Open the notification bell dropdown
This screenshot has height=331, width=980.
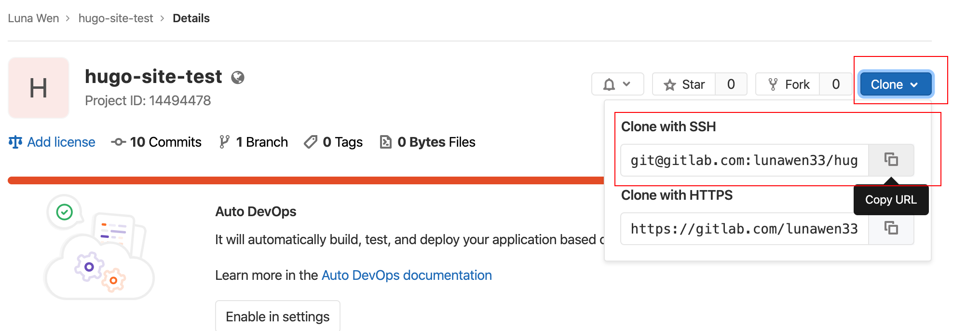click(x=617, y=84)
